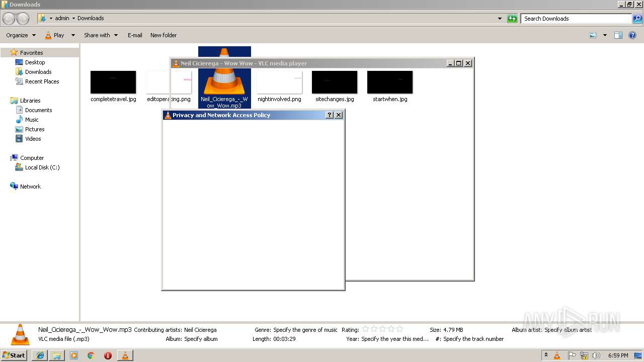Screen dimensions: 644x362
Task: Select the startwhen.jpg thumbnail
Action: pyautogui.click(x=390, y=82)
